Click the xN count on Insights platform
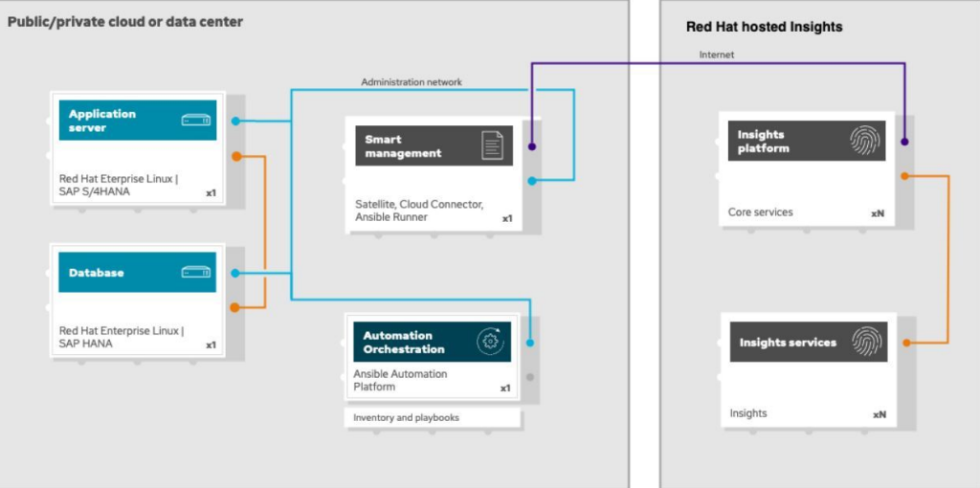The height and width of the screenshot is (488, 980). coord(878,213)
